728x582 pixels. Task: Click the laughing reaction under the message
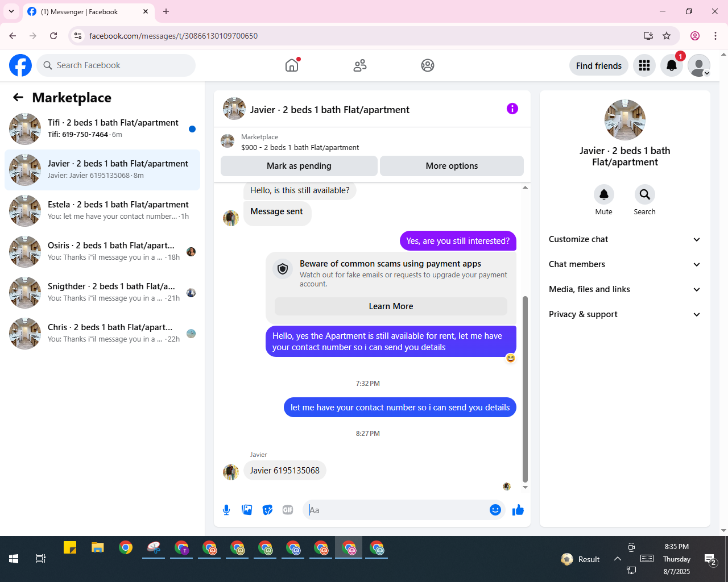[511, 358]
